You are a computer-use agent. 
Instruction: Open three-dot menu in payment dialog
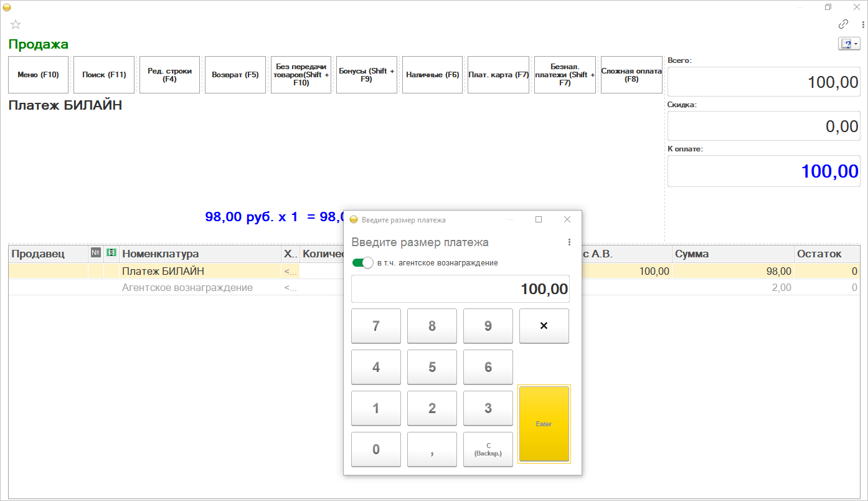point(569,242)
